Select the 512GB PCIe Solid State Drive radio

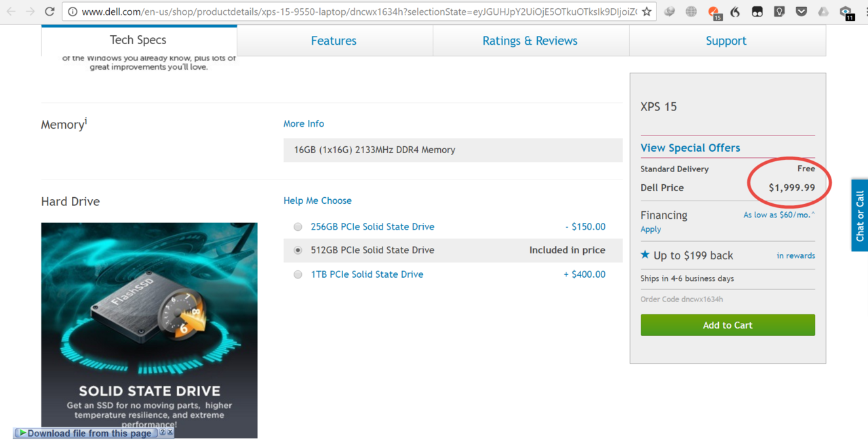298,251
